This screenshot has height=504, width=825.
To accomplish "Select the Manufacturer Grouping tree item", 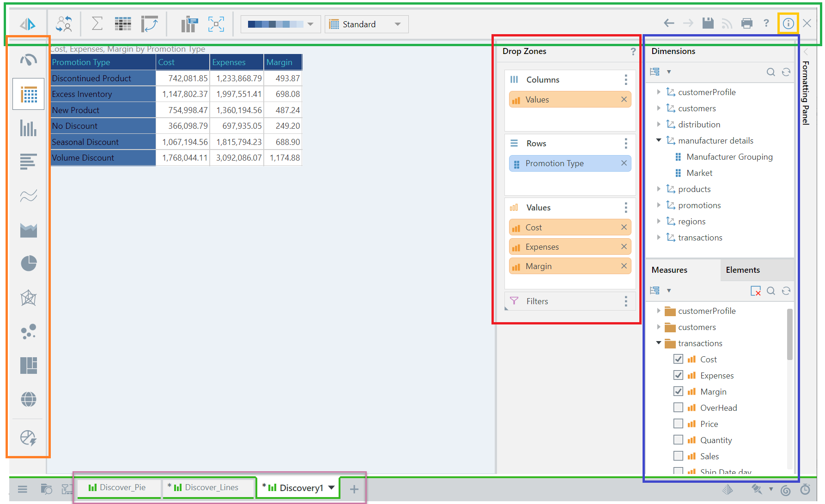I will pos(729,156).
